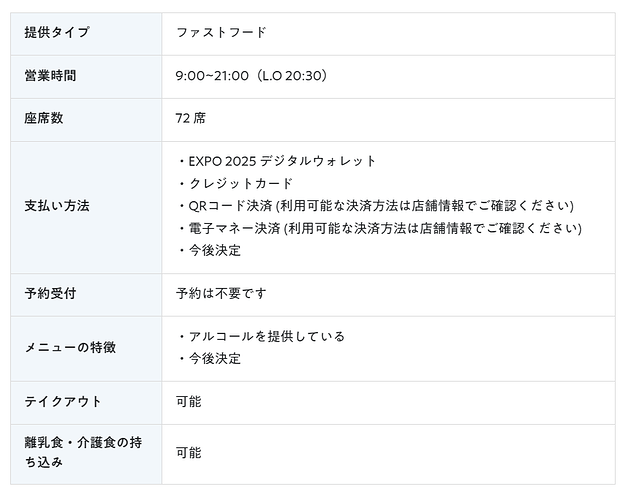Select the 営業時間 header cell
This screenshot has width=627, height=500.
point(50,76)
